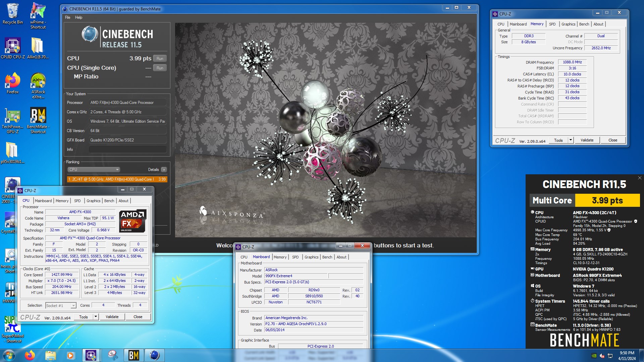The width and height of the screenshot is (644, 362).
Task: Run the CPU Single Core test
Action: point(160,68)
